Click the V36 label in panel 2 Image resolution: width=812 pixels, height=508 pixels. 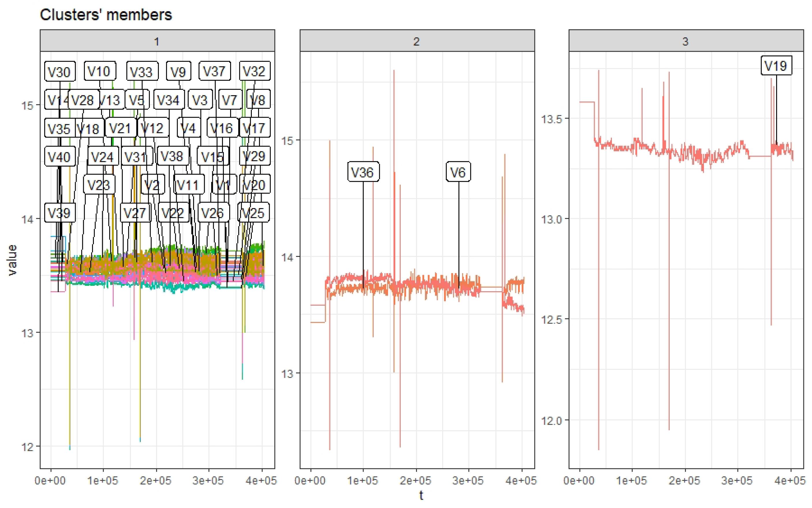pos(363,172)
